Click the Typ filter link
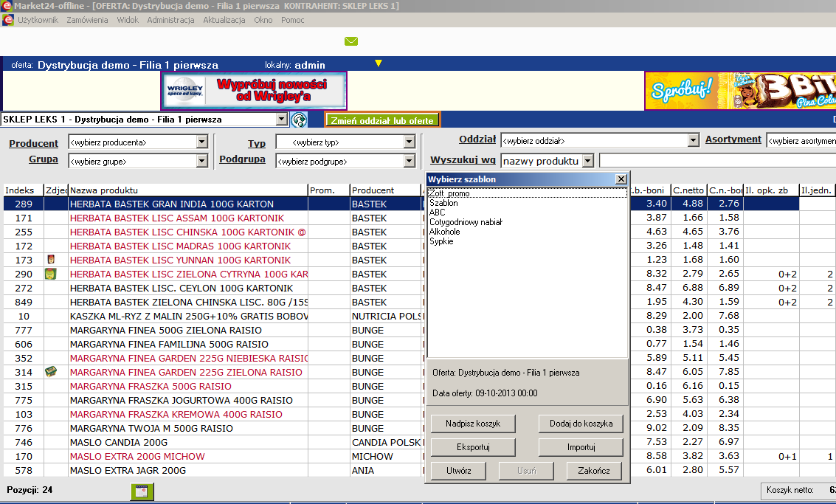The image size is (836, 504). pos(257,143)
